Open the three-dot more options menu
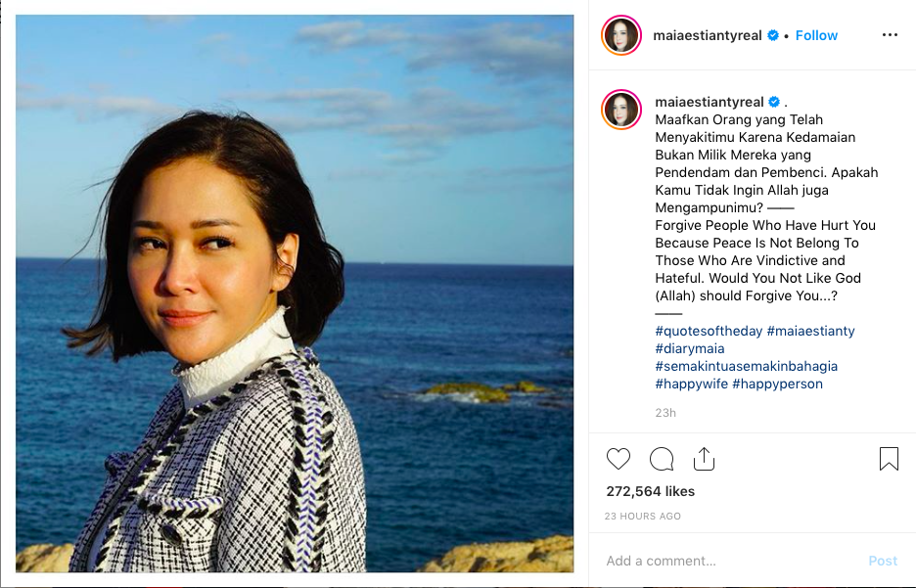 (x=889, y=35)
